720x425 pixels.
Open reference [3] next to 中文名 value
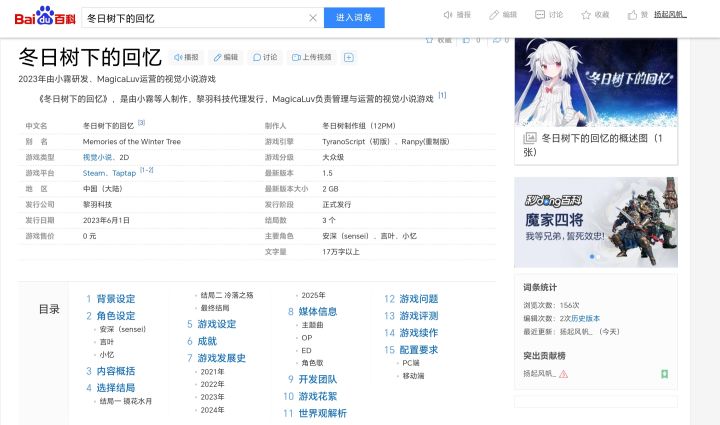click(x=141, y=123)
